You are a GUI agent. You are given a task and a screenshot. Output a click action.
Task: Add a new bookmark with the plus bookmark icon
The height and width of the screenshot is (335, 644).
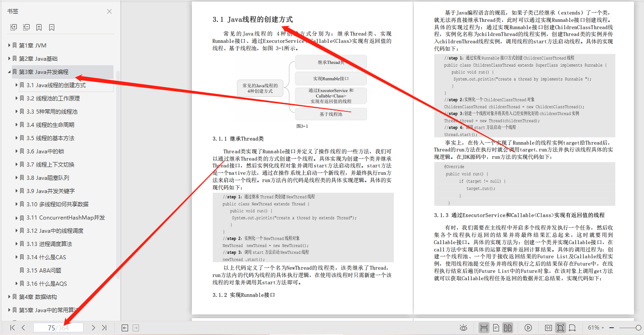click(39, 27)
